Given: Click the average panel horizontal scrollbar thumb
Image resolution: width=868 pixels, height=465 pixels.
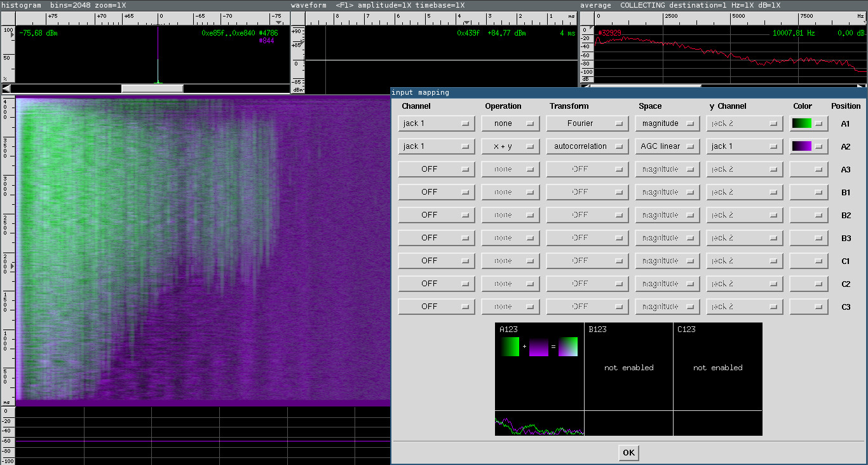Looking at the screenshot, I should coord(646,86).
